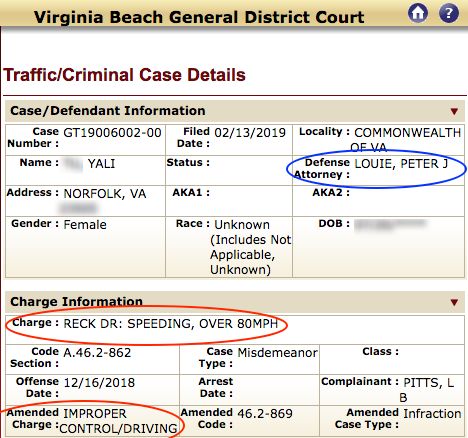
Task: Click case number GT19006002-00
Action: pyautogui.click(x=112, y=133)
